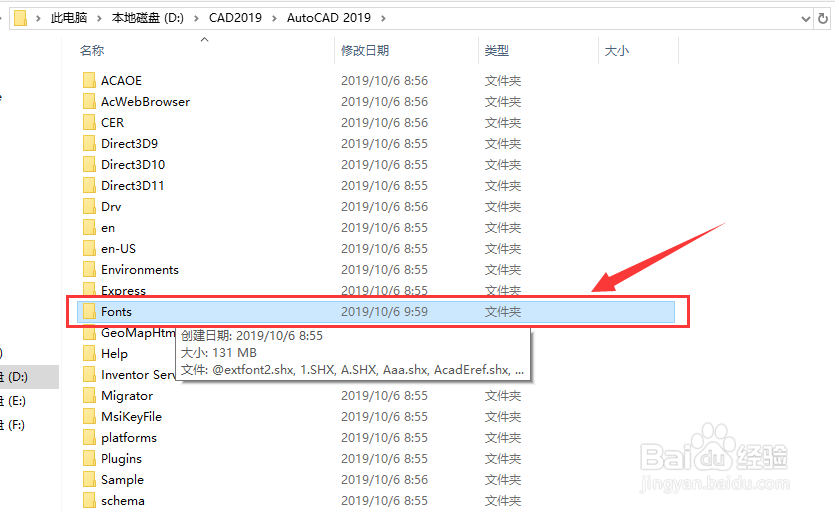835x512 pixels.
Task: Select the Direct3D11 folder name
Action: [x=133, y=185]
